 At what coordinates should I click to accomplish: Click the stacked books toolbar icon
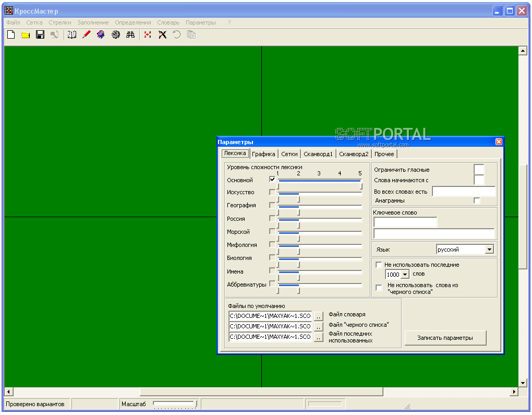(101, 35)
